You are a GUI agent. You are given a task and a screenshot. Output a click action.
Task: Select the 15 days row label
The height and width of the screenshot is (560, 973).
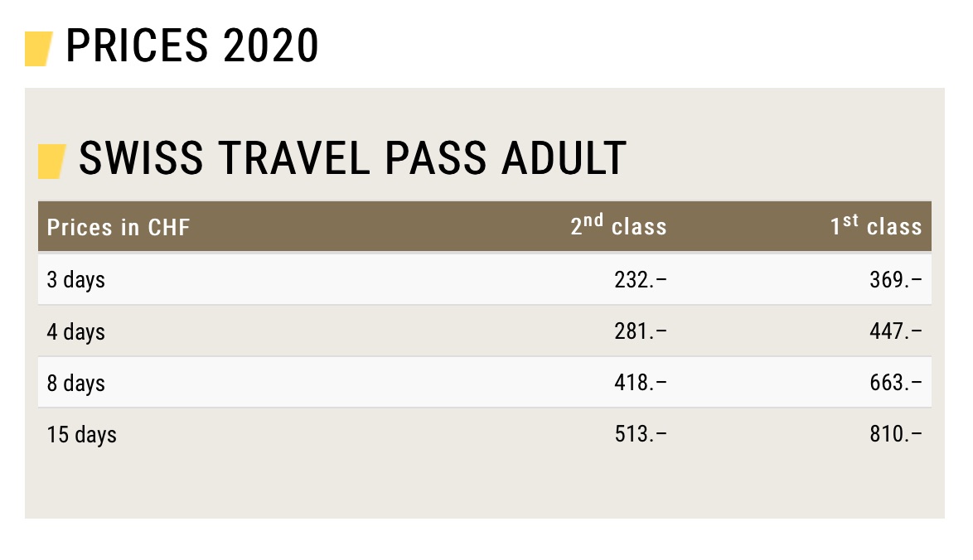81,434
